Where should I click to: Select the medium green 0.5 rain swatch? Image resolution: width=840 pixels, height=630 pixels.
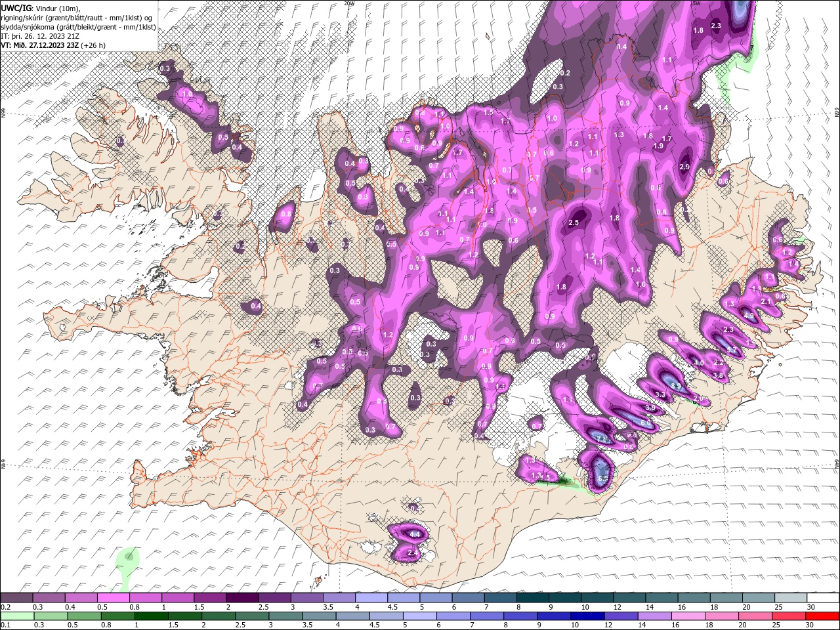pos(84,617)
